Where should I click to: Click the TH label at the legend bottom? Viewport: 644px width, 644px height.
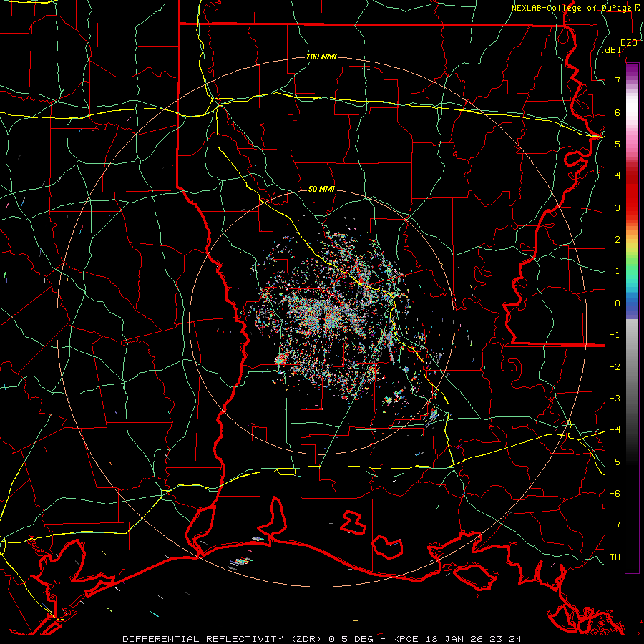pyautogui.click(x=615, y=557)
